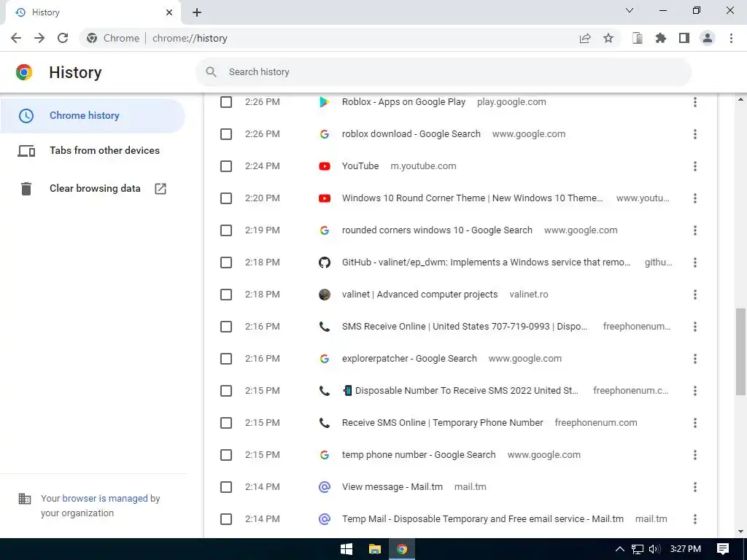
Task: Select Chrome history in the sidebar
Action: click(x=93, y=116)
